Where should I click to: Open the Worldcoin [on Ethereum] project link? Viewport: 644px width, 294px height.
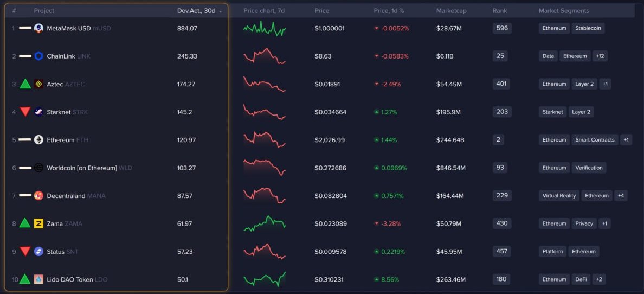[89, 168]
